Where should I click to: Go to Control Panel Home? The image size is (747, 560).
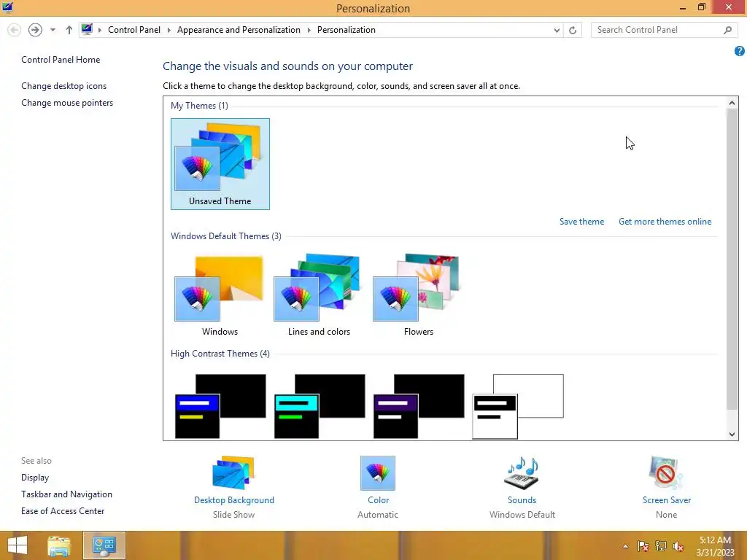pyautogui.click(x=61, y=60)
